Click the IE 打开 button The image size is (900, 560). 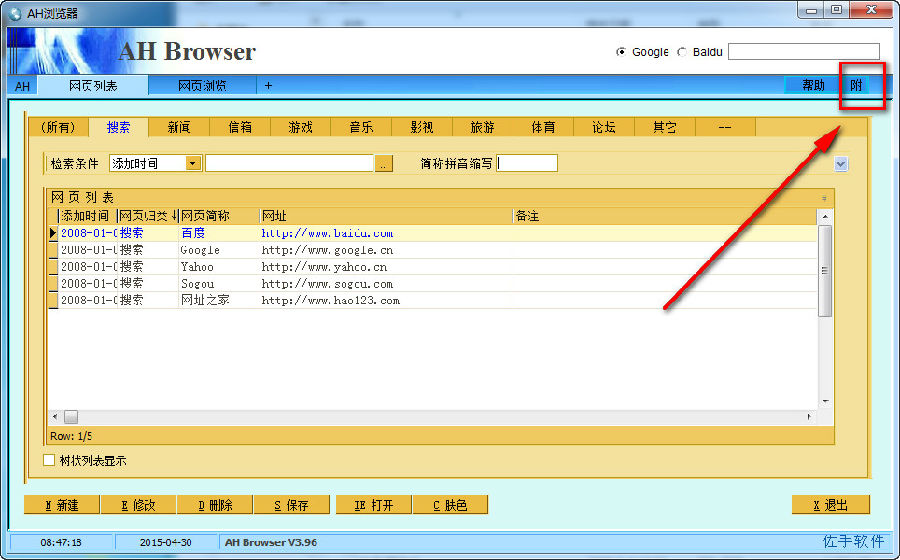click(374, 505)
